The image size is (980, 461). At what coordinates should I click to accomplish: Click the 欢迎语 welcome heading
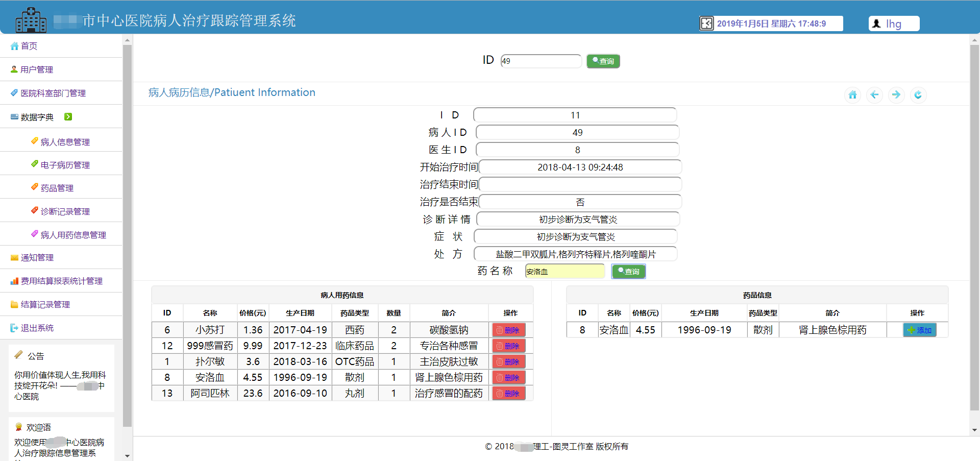39,427
